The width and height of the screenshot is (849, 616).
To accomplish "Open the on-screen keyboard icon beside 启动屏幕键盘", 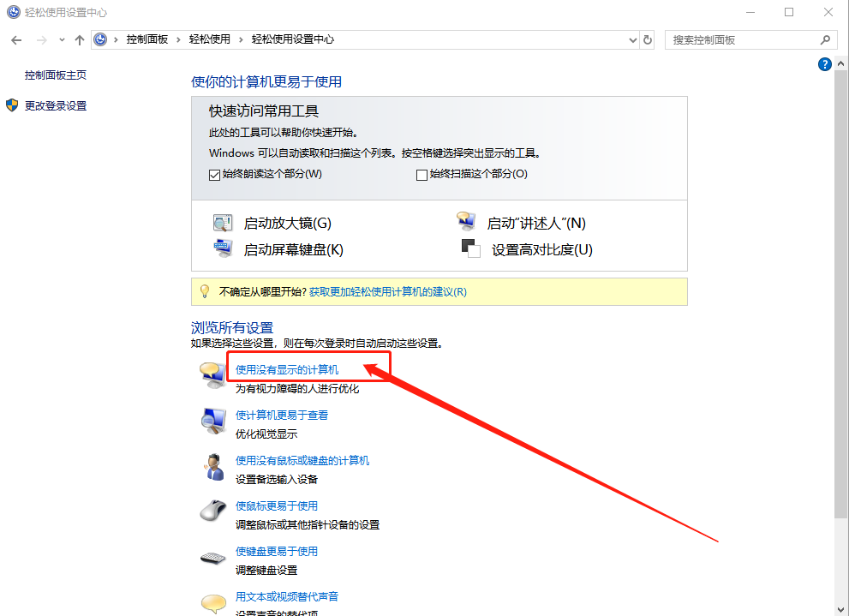I will coord(222,248).
